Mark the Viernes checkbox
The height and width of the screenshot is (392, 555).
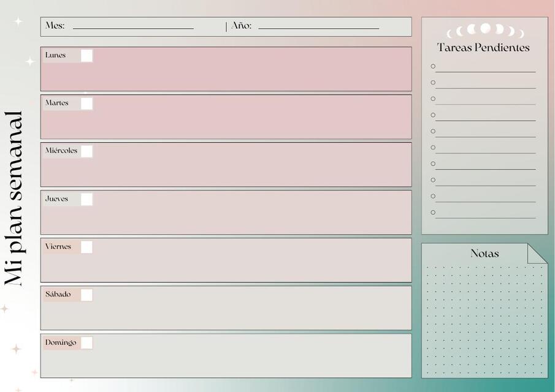pos(86,247)
